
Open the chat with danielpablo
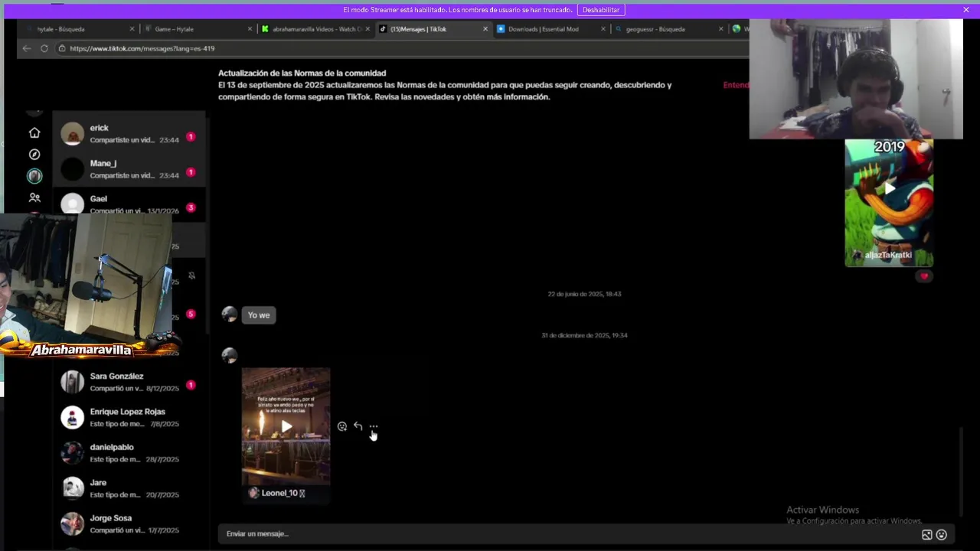pos(129,453)
